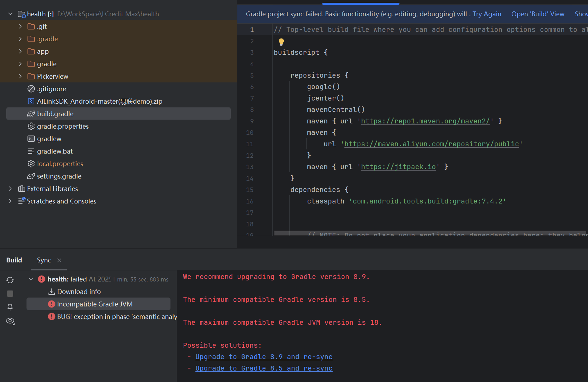Click the app folder icon
Viewport: 588px width, 382px height.
click(31, 51)
